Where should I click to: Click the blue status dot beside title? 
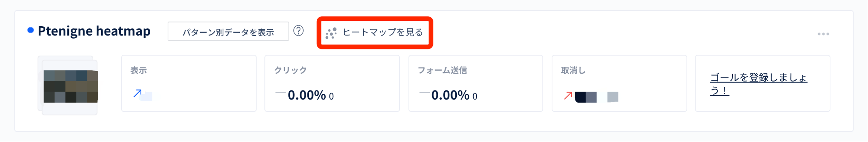point(30,30)
